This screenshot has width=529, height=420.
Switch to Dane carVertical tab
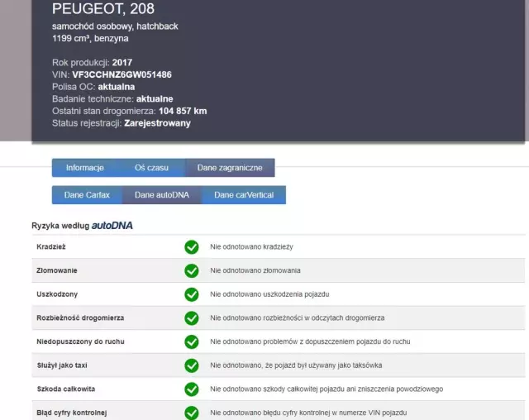245,195
